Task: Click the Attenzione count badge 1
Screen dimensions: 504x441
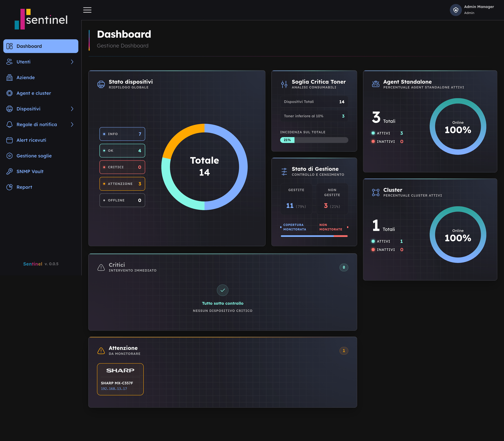Action: [x=344, y=351]
